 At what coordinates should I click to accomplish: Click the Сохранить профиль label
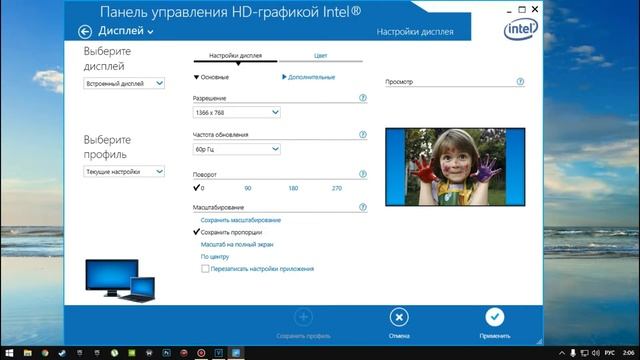303,336
